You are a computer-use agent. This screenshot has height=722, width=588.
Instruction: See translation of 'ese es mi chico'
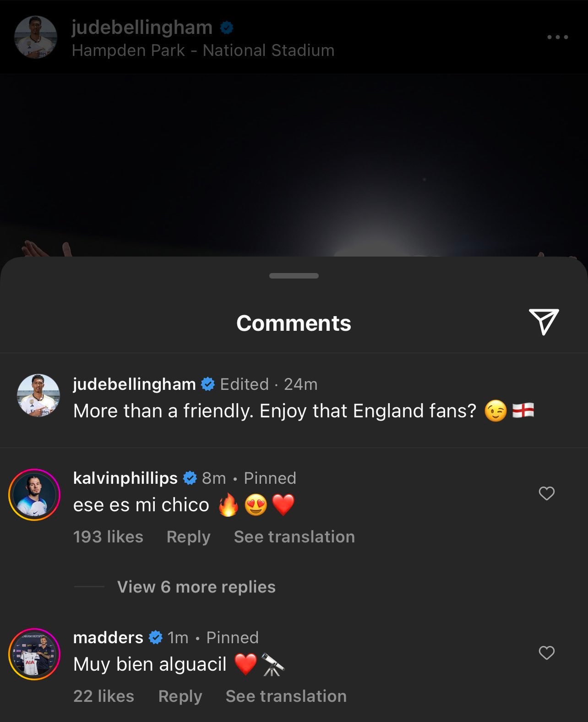[294, 536]
